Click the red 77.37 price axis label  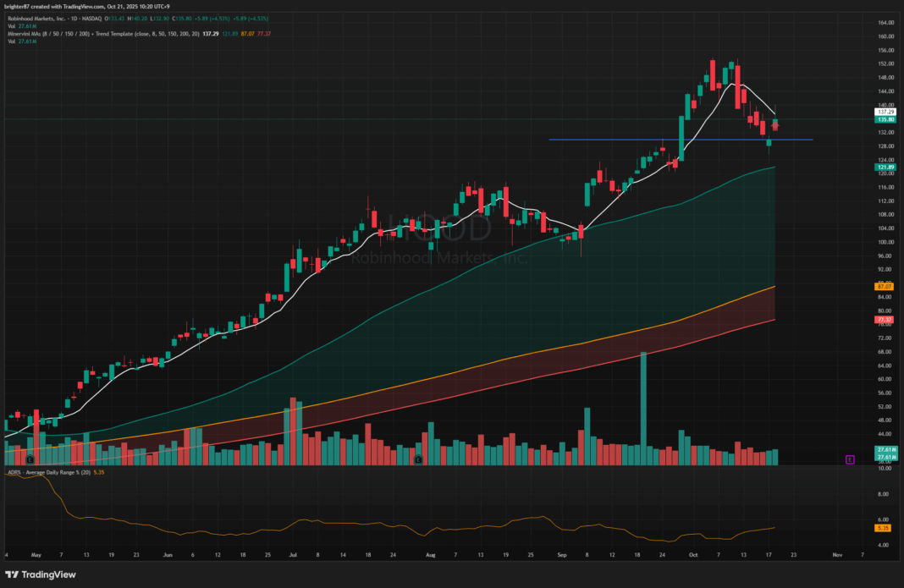click(x=885, y=319)
